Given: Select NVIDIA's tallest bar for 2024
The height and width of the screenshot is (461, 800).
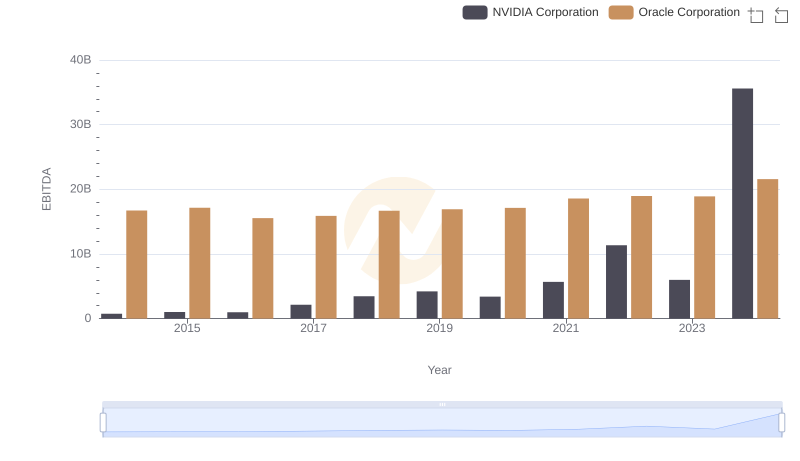Looking at the screenshot, I should 742,203.
